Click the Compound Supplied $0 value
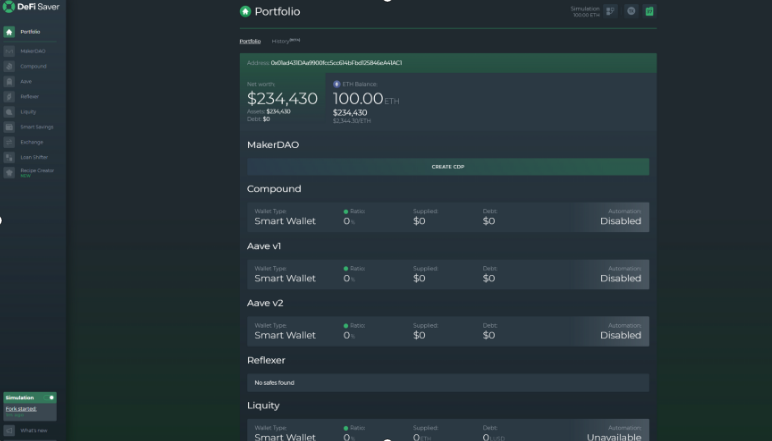The width and height of the screenshot is (772, 441). (419, 221)
